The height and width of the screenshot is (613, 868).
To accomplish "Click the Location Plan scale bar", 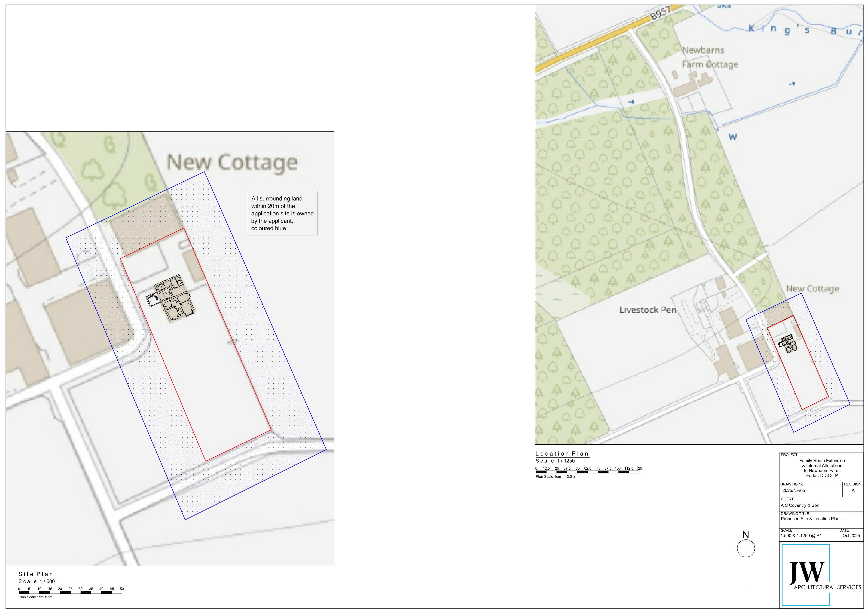I will (587, 472).
